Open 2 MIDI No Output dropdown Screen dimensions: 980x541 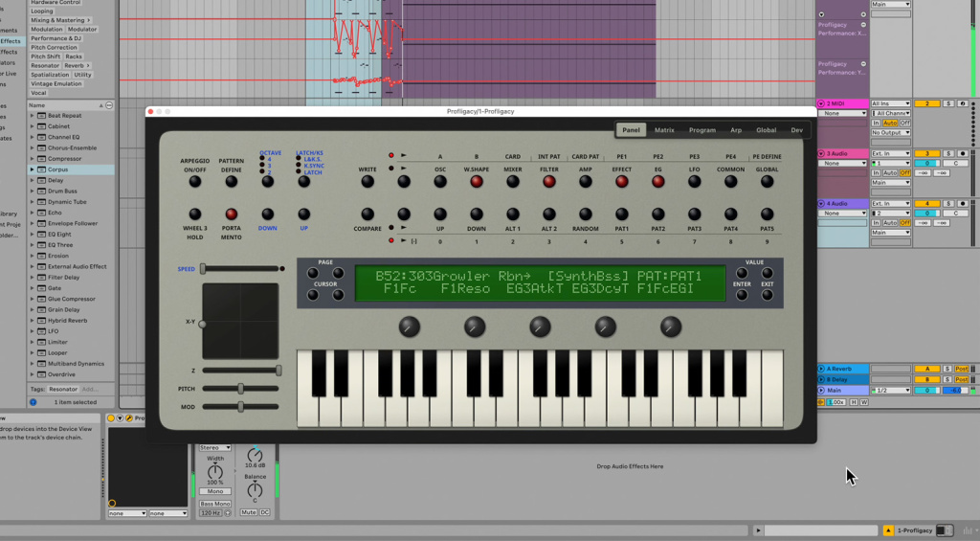(891, 132)
